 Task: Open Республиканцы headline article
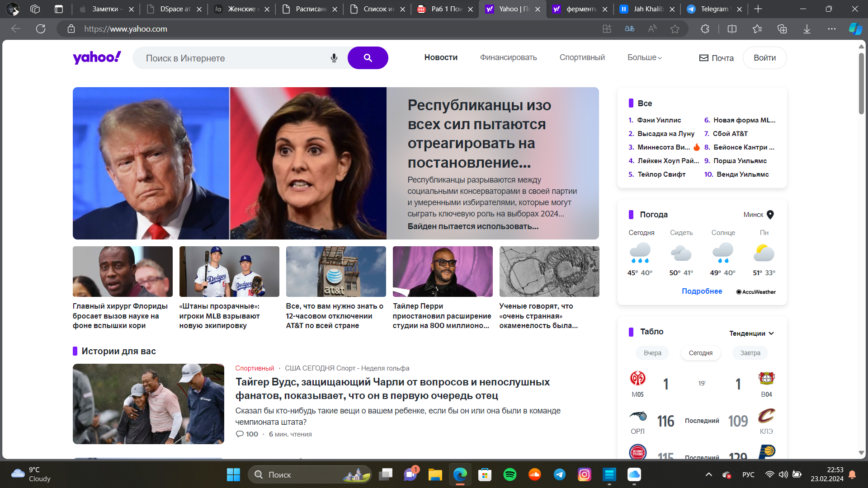(x=479, y=133)
